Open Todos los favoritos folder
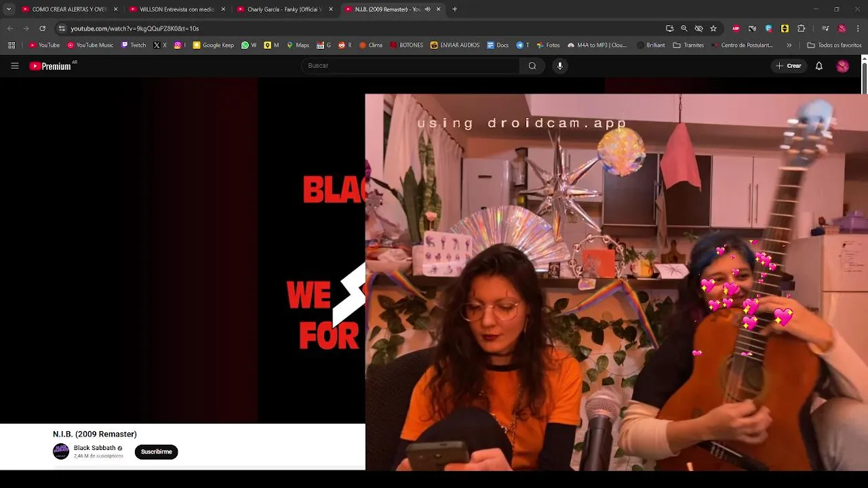The image size is (868, 488). tap(834, 45)
